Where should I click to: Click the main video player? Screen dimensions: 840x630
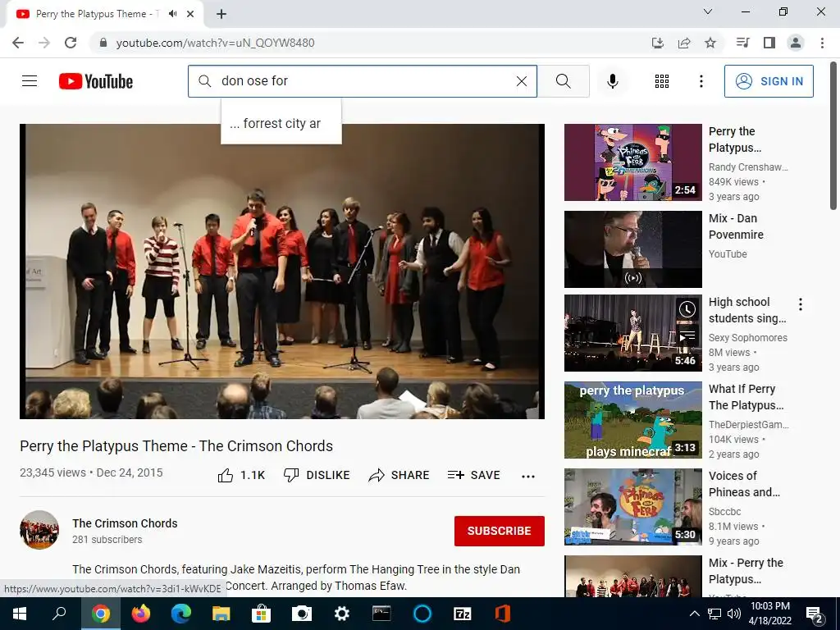point(282,271)
